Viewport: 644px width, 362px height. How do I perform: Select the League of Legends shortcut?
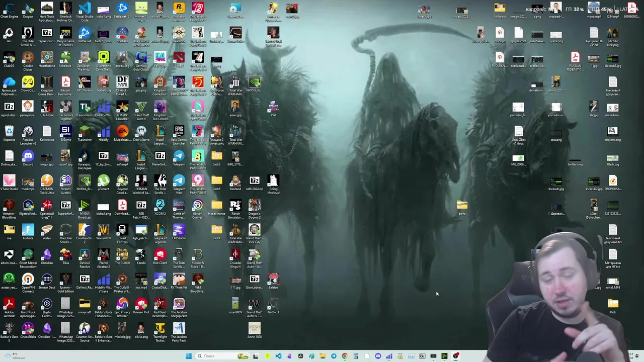(160, 233)
